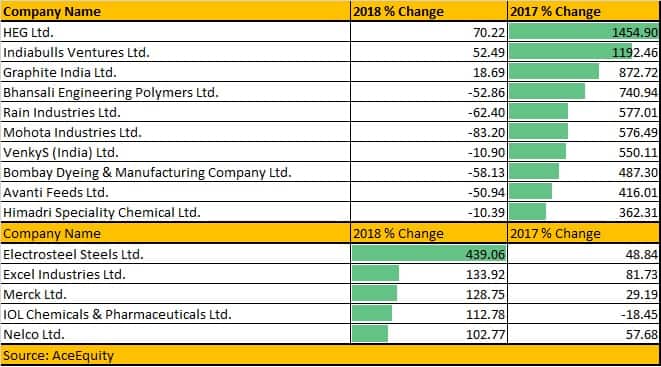Select the Bhansali Engineering Polymers Ltd. row
661x367 pixels.
click(x=330, y=92)
